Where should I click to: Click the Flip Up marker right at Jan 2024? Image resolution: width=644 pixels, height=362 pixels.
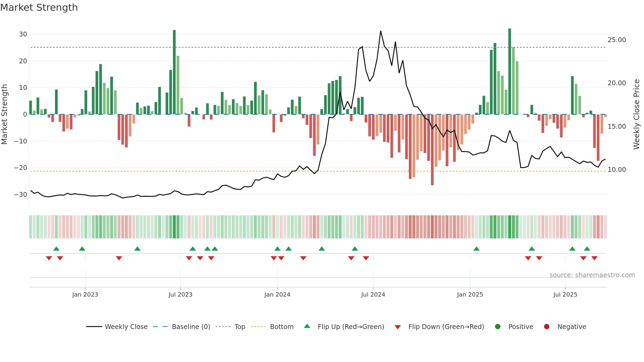pos(277,249)
